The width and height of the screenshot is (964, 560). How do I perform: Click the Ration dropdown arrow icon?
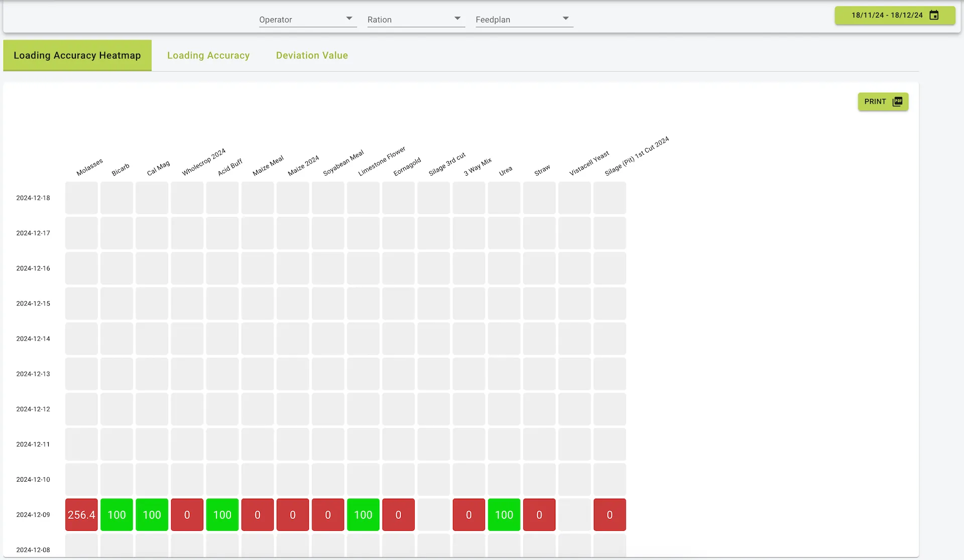(457, 18)
